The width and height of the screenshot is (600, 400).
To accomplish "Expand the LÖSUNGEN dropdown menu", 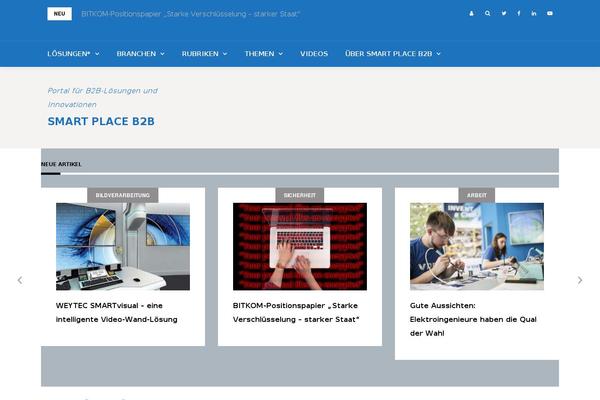I will [x=73, y=54].
